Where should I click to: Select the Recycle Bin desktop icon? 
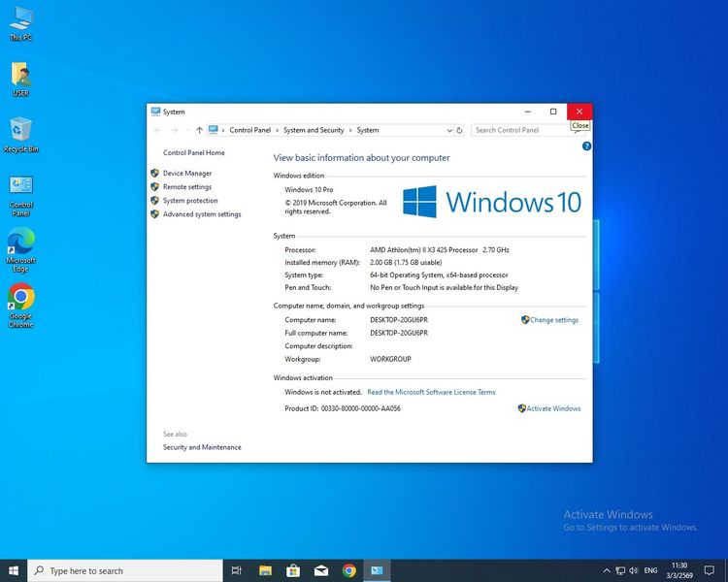point(21,135)
